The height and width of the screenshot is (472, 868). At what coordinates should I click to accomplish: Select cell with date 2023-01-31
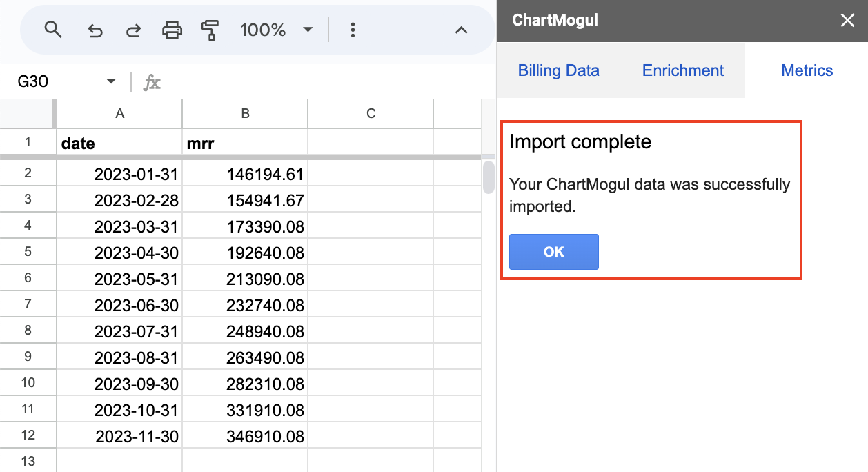point(119,174)
